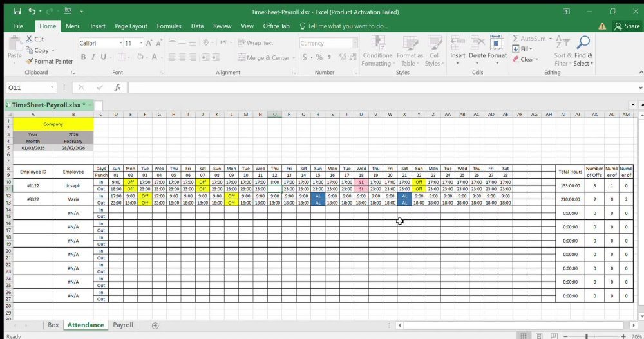
Task: Open Format as Table gallery
Action: click(410, 51)
